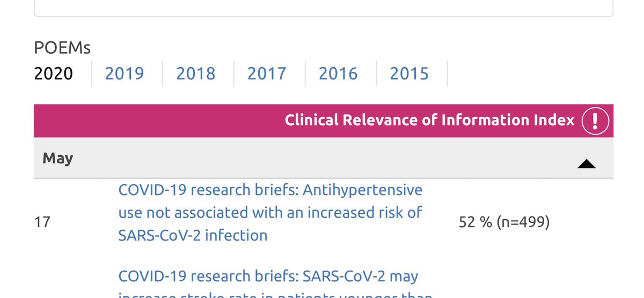View POEMs from 2017
The height and width of the screenshot is (298, 644).
[267, 73]
